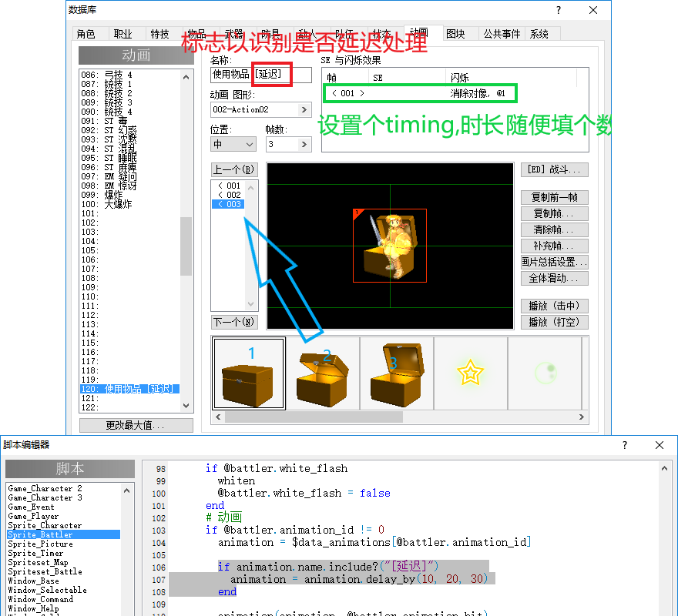678x616 pixels.
Task: Select the Sprite_Character script
Action: (x=63, y=526)
